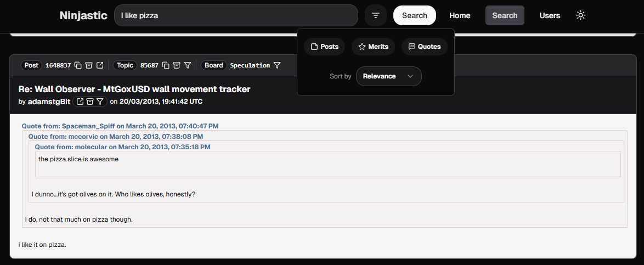Filter results by topic 85687
This screenshot has width=644, height=265.
[188, 65]
